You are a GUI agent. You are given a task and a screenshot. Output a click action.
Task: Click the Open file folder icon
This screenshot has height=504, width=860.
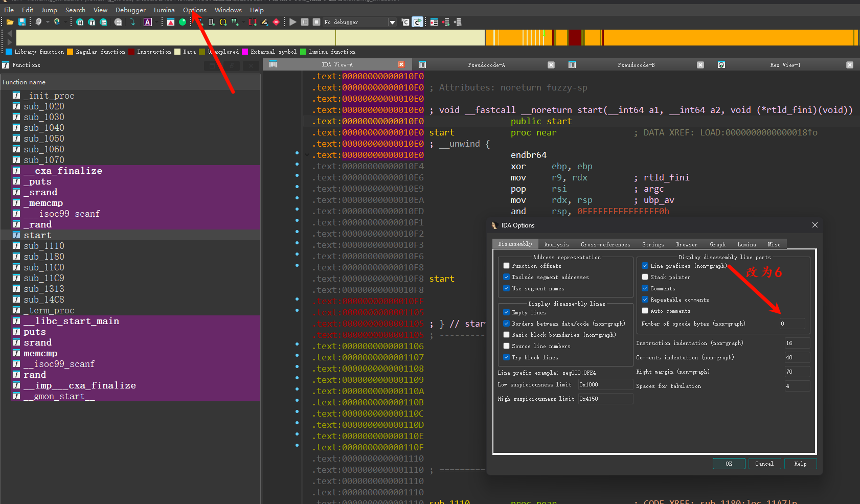[10, 22]
